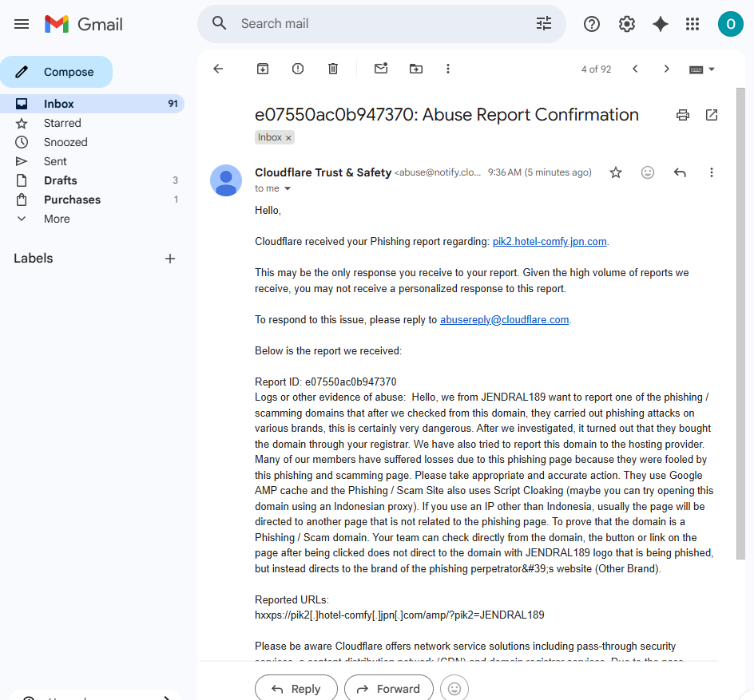Viewport: 754px width, 700px height.
Task: Archive this email
Action: pos(263,69)
